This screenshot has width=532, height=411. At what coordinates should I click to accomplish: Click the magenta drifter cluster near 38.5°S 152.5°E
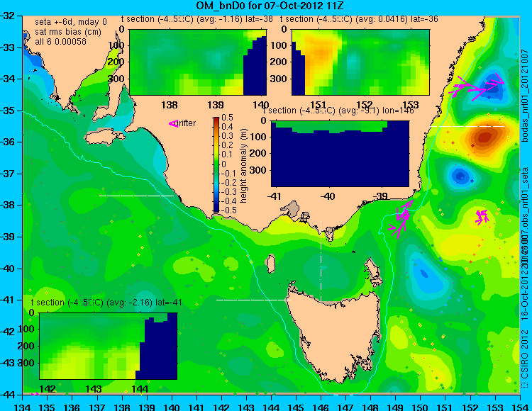482,217
